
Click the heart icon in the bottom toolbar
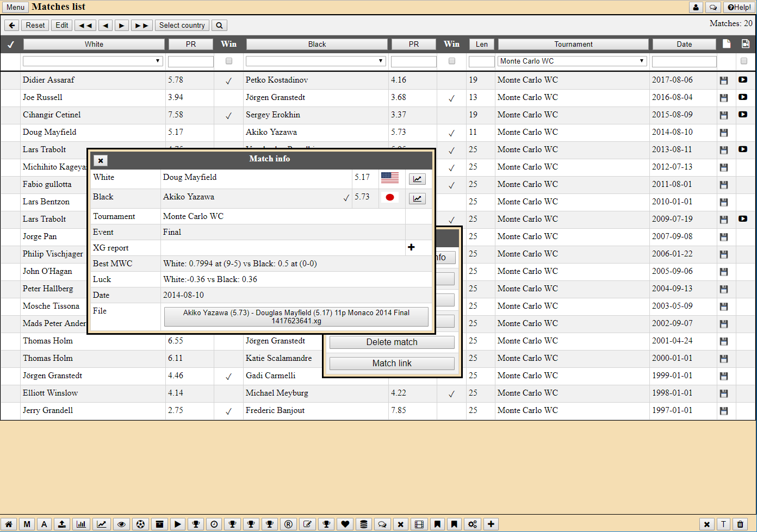point(345,524)
